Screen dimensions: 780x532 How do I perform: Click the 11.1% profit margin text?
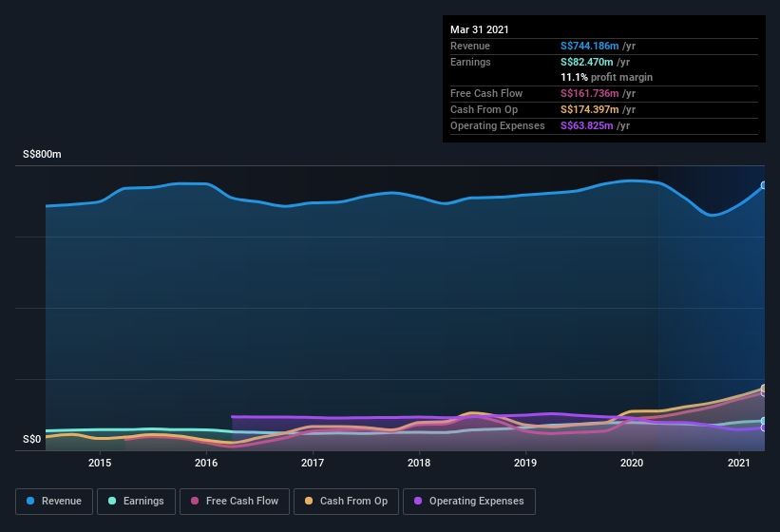click(x=606, y=77)
